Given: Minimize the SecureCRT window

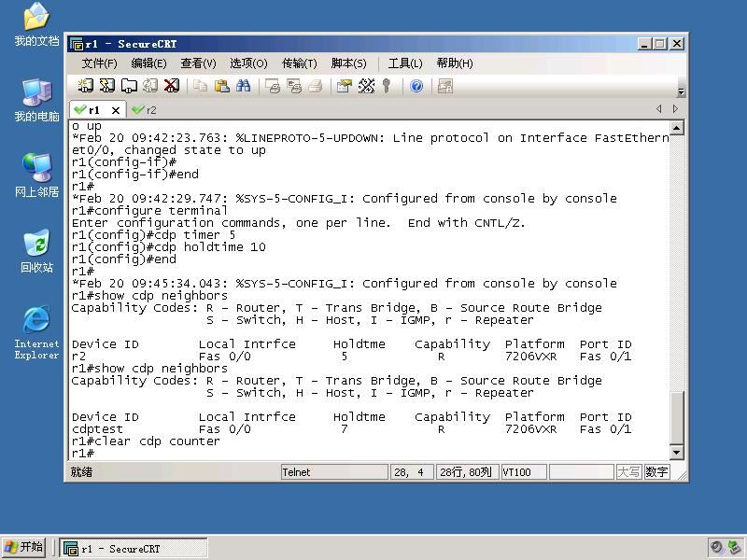Looking at the screenshot, I should [x=644, y=44].
